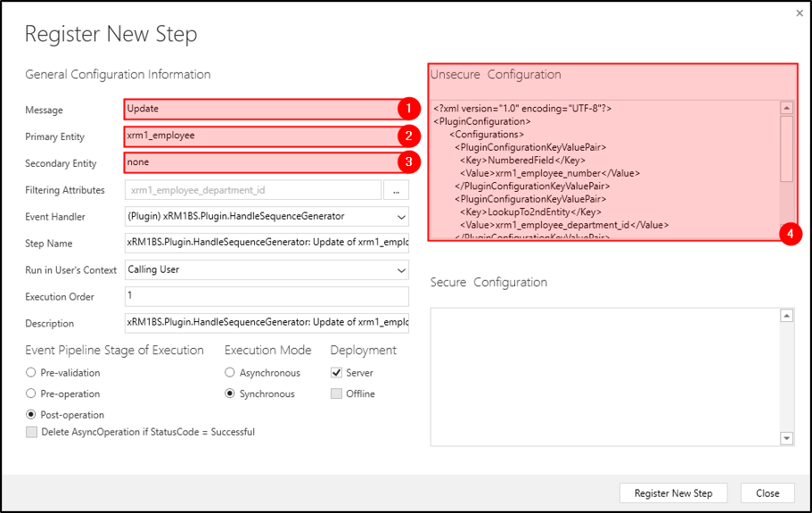812x513 pixels.
Task: Check Delete AsyncOperation if StatusCode = Successful
Action: [x=32, y=432]
